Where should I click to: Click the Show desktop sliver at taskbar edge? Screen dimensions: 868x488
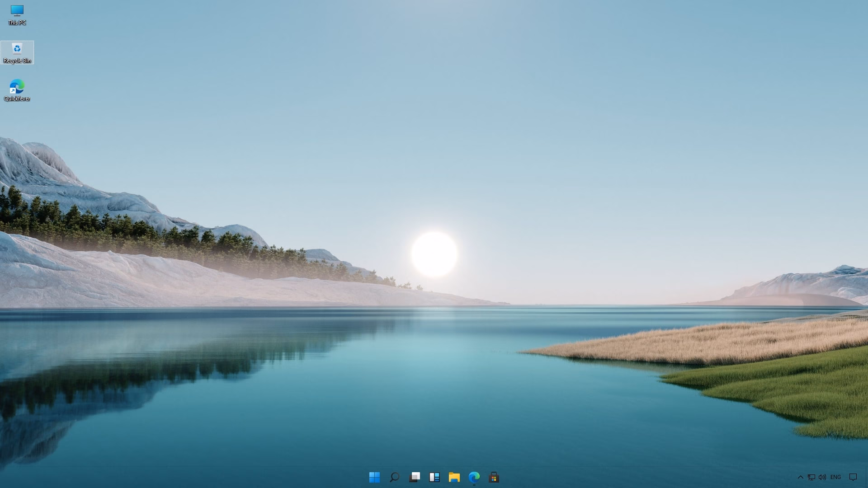point(866,477)
